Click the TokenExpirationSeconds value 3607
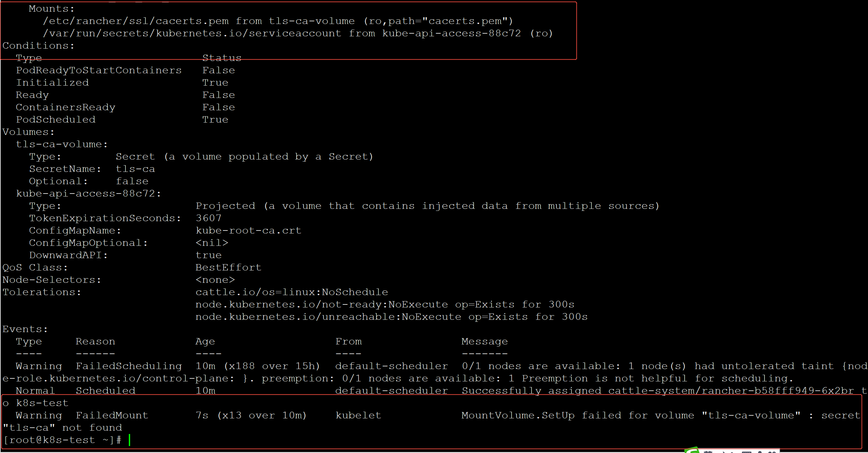This screenshot has width=868, height=453. pyautogui.click(x=208, y=218)
